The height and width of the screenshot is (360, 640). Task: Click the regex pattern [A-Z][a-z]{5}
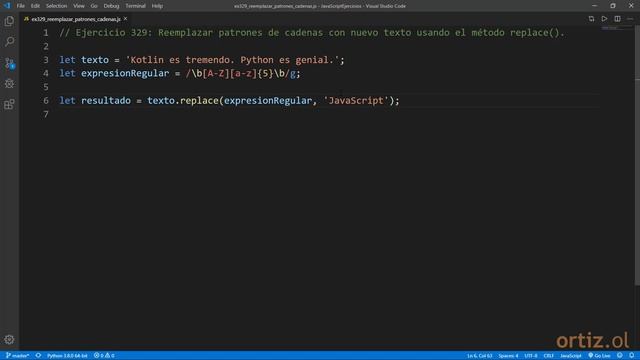click(238, 73)
